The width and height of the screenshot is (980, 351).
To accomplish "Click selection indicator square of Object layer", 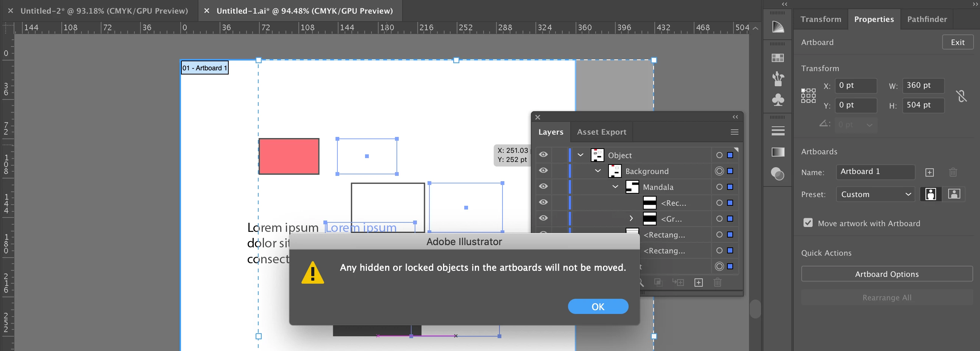I will (x=730, y=155).
